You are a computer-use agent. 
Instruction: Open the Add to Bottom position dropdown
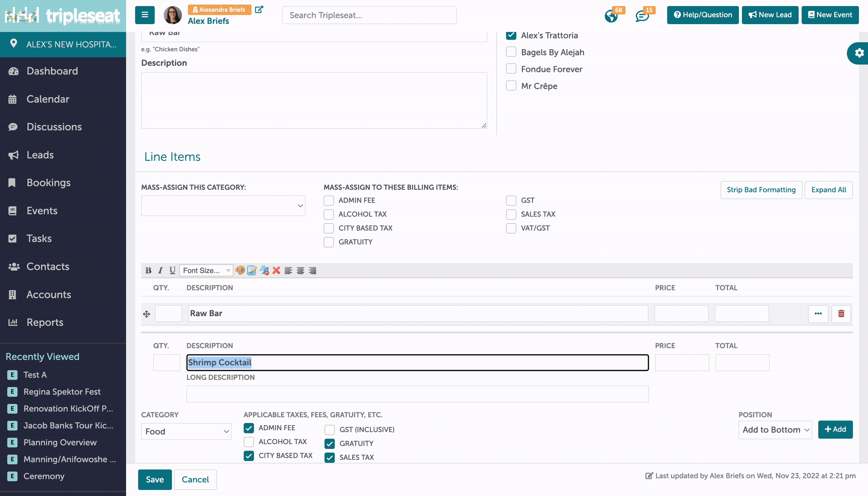click(775, 430)
